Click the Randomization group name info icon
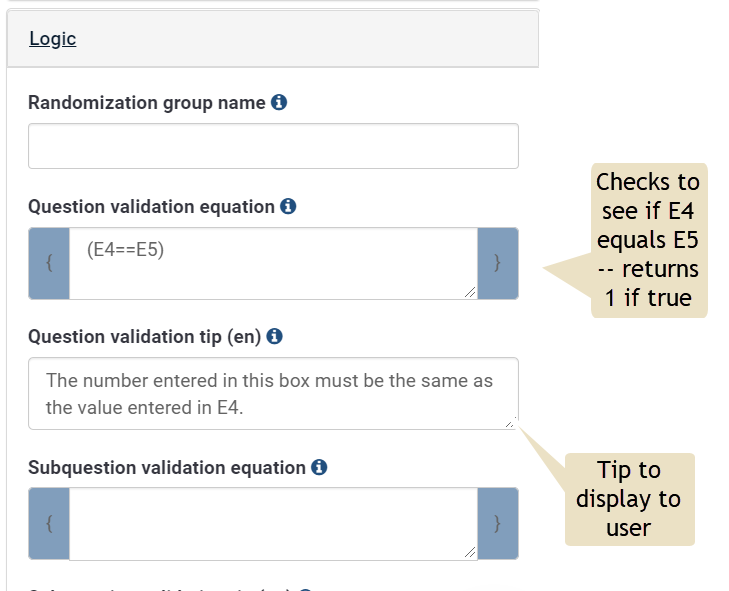 pos(280,102)
